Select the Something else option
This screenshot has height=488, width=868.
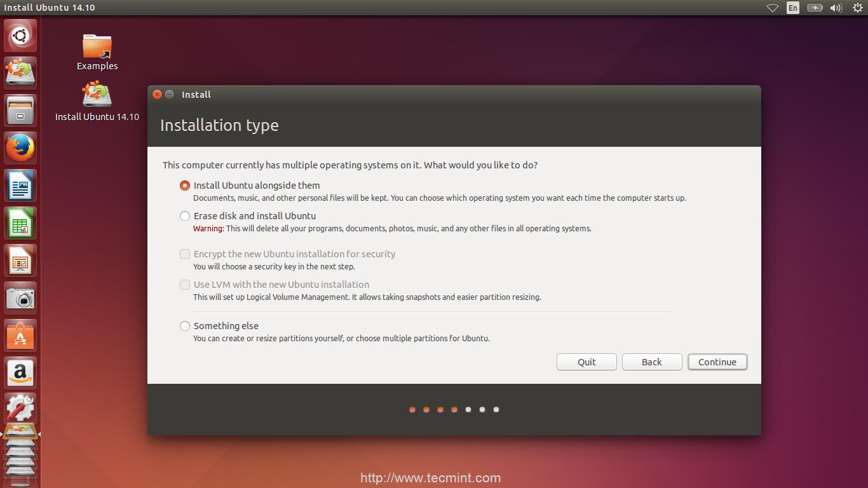(x=219, y=326)
